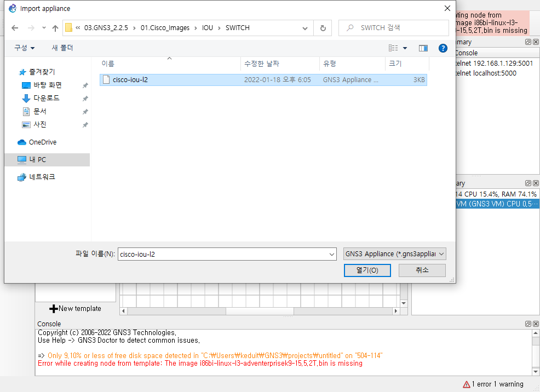
Task: Close the GNS3 Console panel
Action: click(x=536, y=324)
